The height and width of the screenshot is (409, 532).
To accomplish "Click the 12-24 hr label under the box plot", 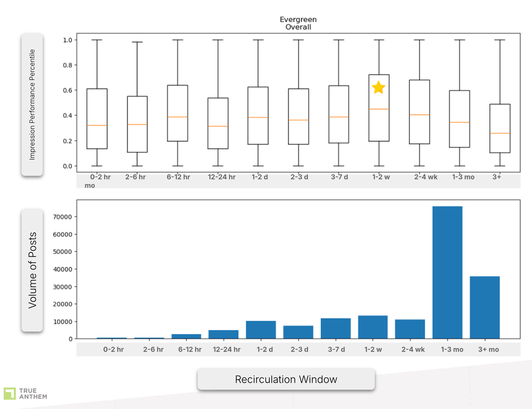I will click(222, 177).
